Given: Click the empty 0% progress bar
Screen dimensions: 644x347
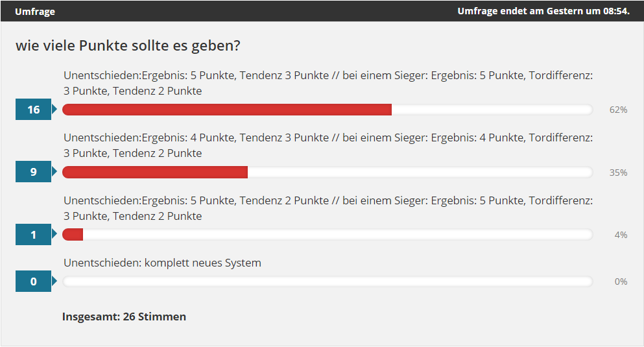Looking at the screenshot, I should pos(328,281).
